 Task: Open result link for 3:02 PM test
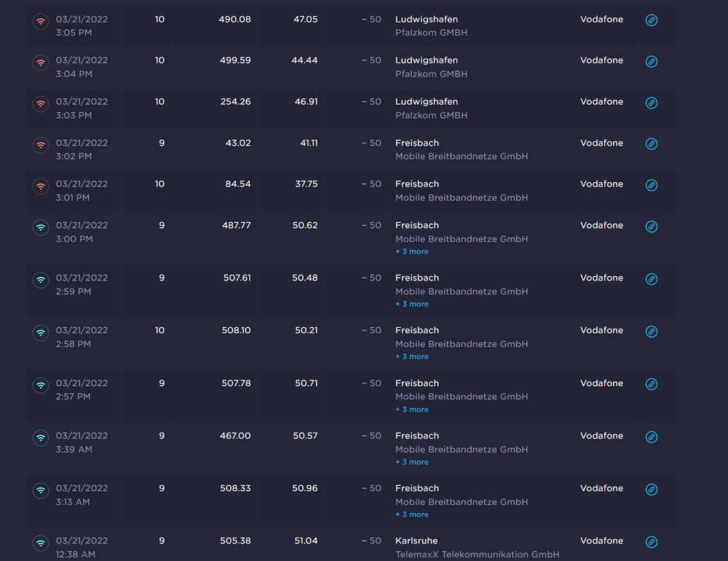point(651,144)
